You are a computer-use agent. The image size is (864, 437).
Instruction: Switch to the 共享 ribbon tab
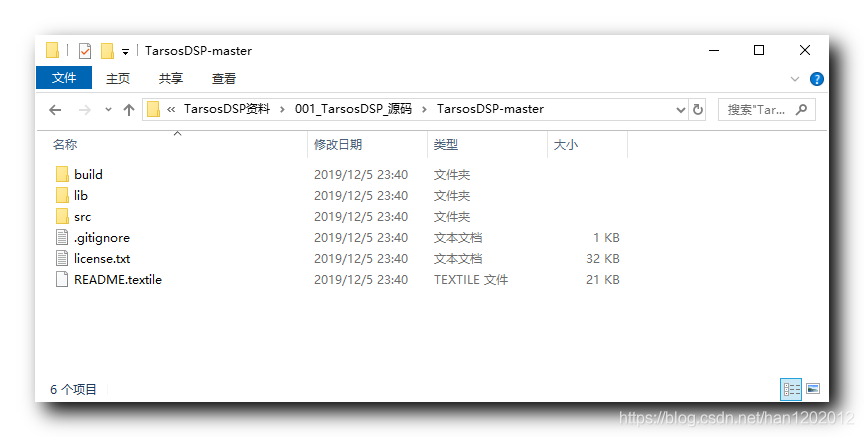[171, 79]
